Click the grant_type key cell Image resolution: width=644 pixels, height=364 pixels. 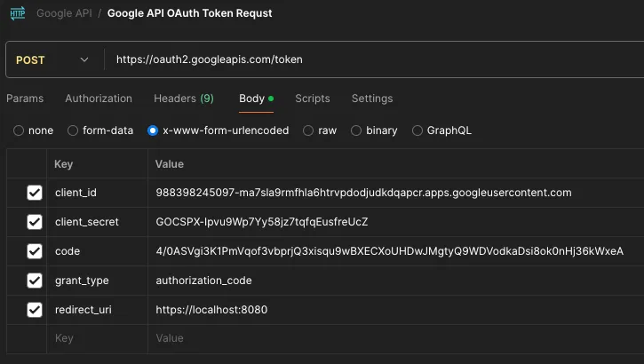point(98,281)
